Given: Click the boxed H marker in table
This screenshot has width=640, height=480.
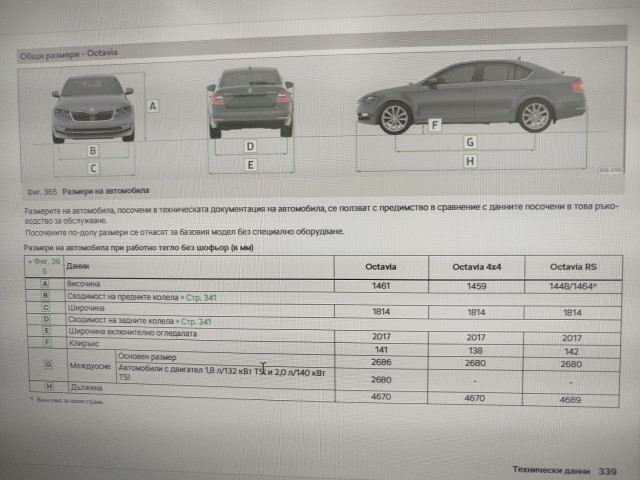Looking at the screenshot, I should 49,386.
